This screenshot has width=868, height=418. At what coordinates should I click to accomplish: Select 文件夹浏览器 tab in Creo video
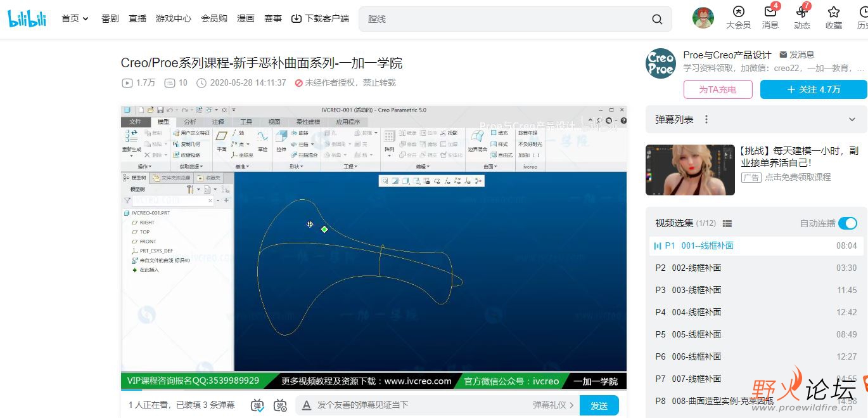point(171,178)
